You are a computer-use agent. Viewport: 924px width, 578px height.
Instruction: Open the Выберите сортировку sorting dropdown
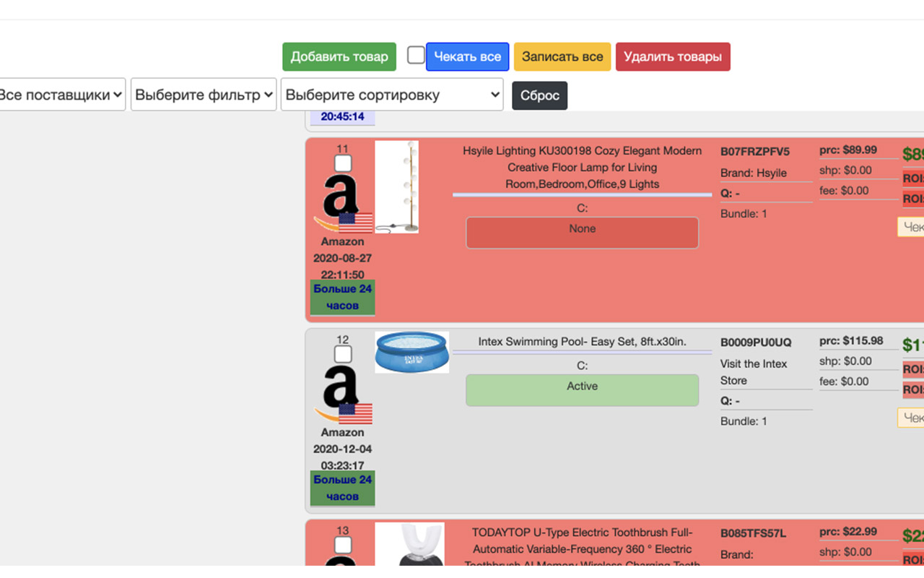coord(392,95)
